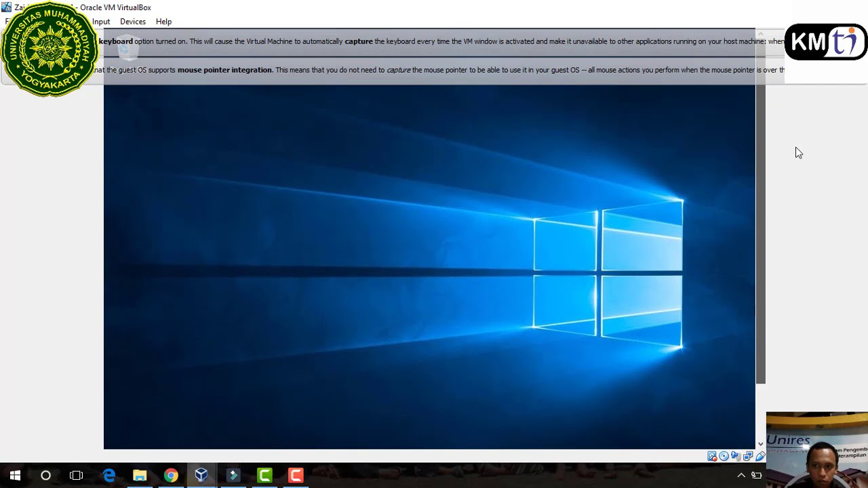
Task: Click the USB devices status icon
Action: [760, 456]
